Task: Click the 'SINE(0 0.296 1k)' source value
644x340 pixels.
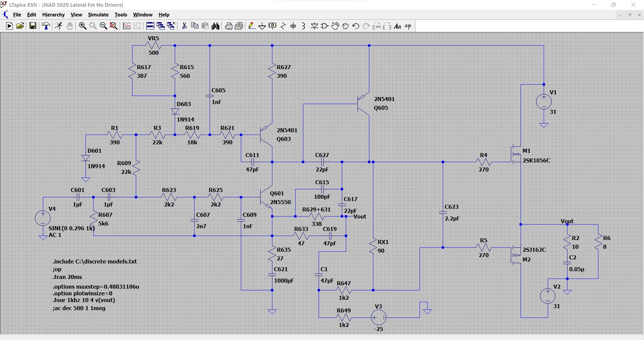Action: point(72,228)
